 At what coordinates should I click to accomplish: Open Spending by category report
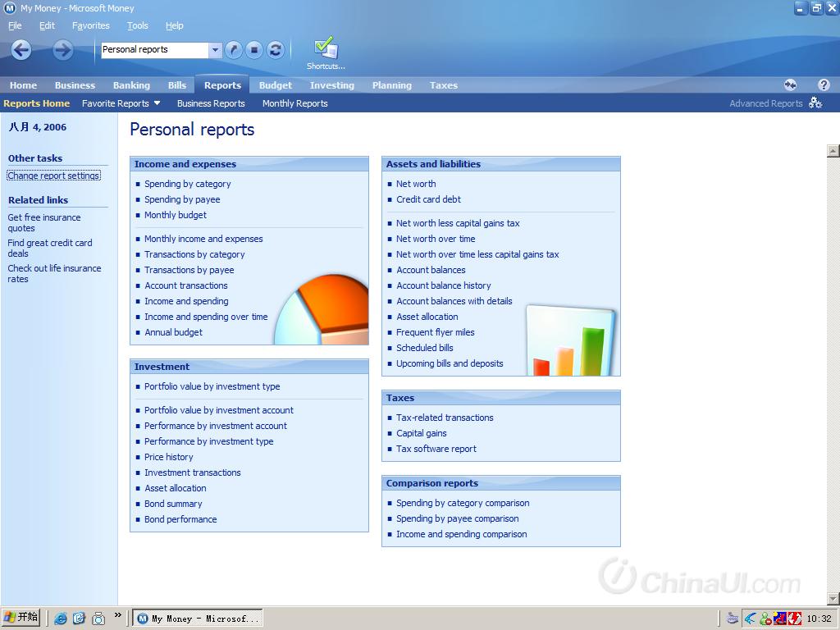188,184
